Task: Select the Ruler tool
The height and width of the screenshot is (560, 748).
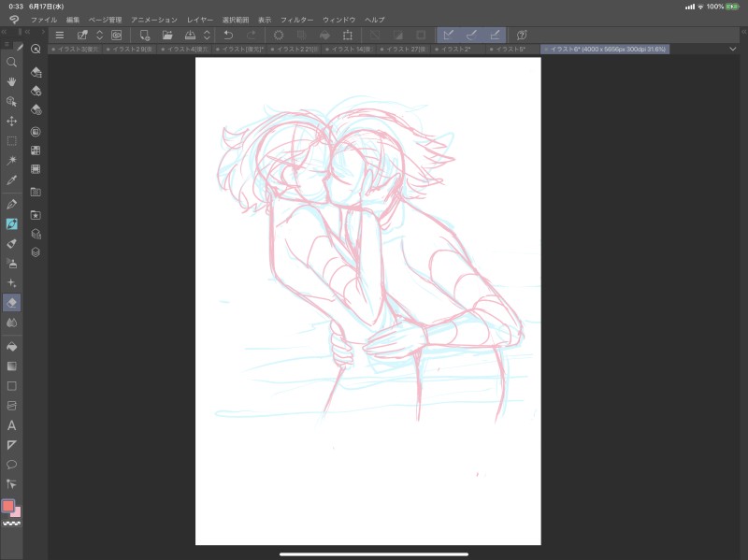Action: click(x=11, y=445)
